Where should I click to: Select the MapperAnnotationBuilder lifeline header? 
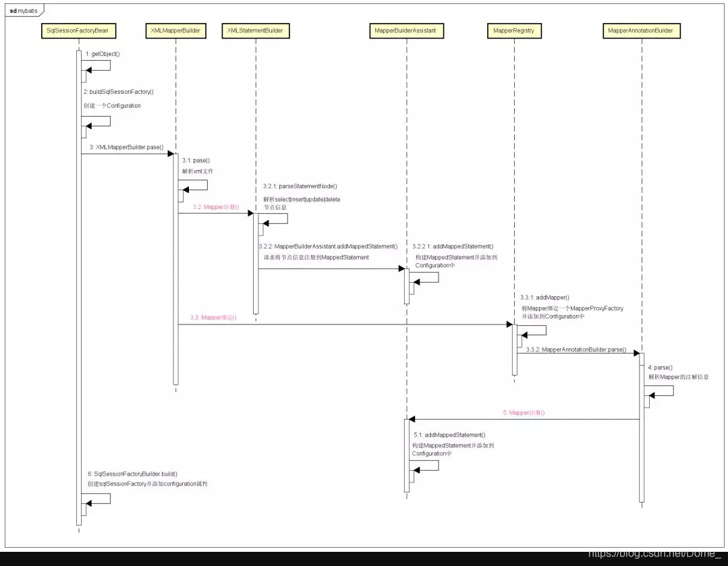(x=641, y=30)
